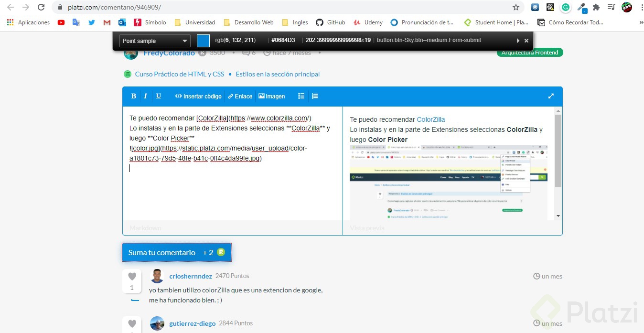Expand the comment editor to fullscreen
Image resolution: width=644 pixels, height=333 pixels.
551,96
